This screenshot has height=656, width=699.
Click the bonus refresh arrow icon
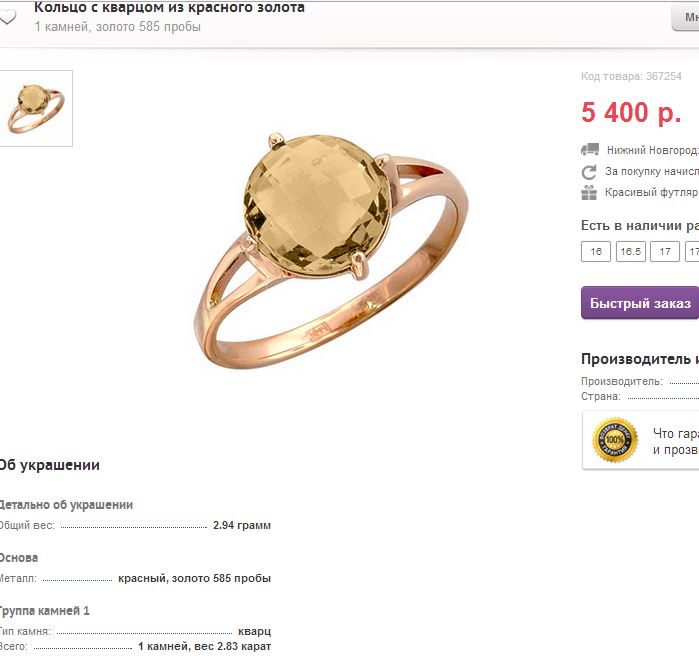pyautogui.click(x=589, y=172)
